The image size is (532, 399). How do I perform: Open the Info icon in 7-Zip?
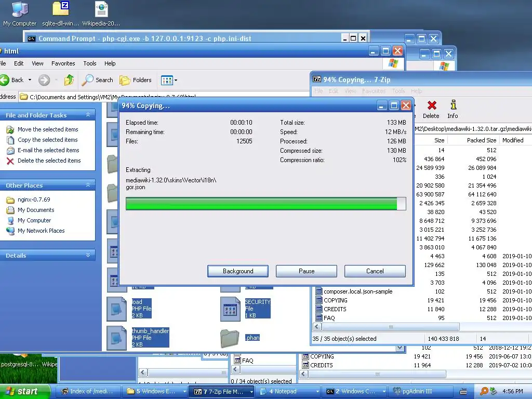pos(453,109)
